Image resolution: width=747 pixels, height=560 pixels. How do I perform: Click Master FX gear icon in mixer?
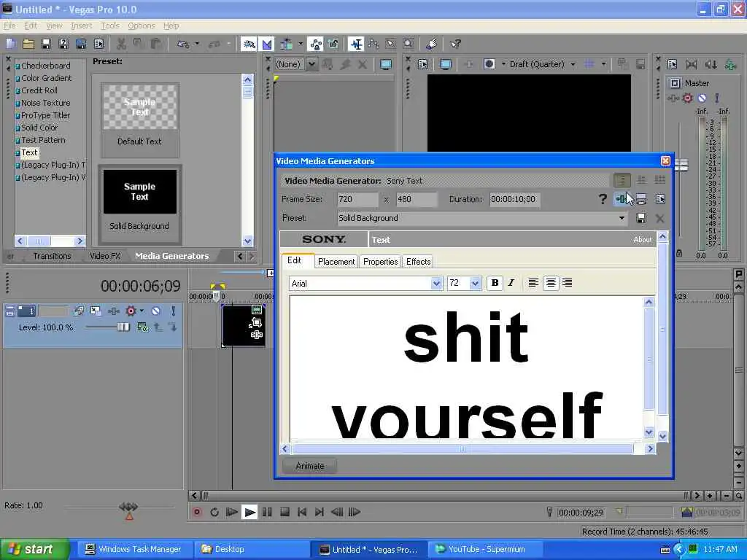tap(687, 98)
